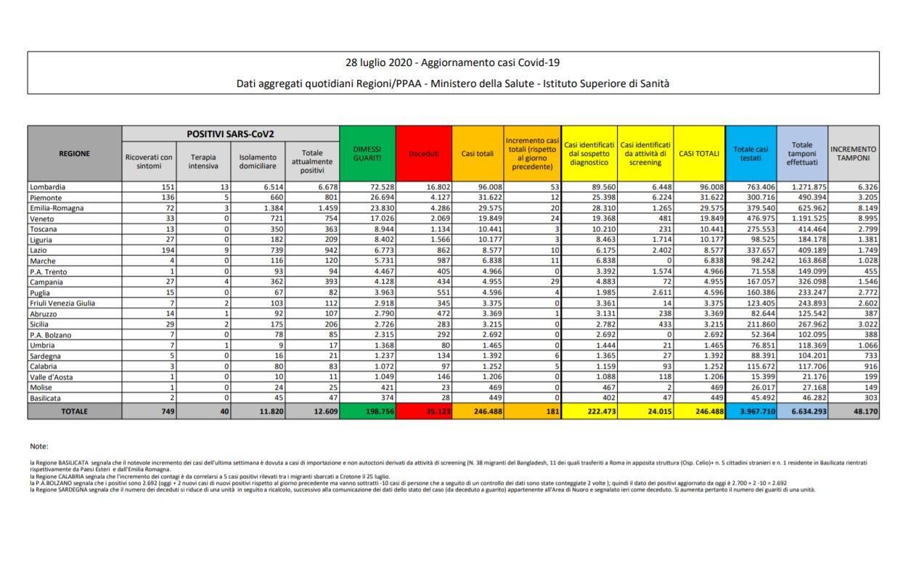Click the 'Note:' label below the table
Image resolution: width=924 pixels, height=561 pixels.
tap(38, 446)
